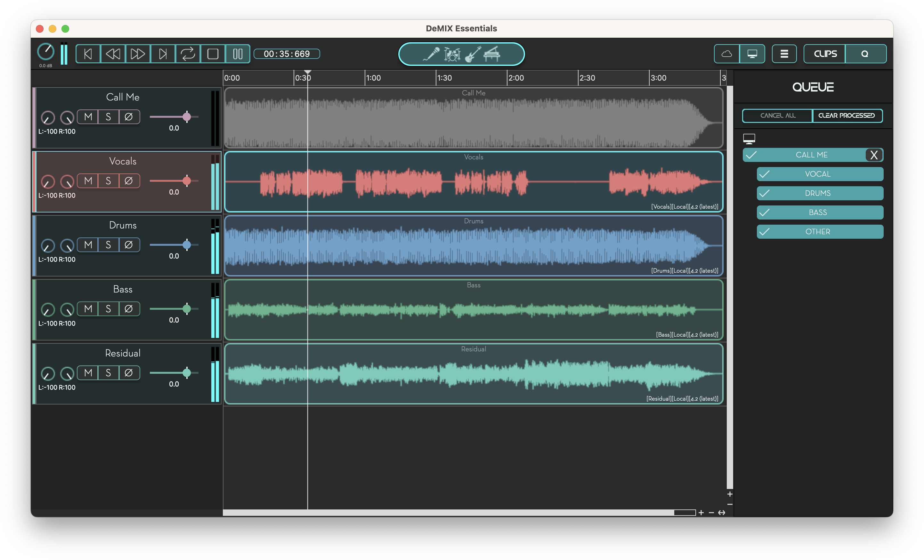
Task: Adjust the Residual track volume slider
Action: pyautogui.click(x=186, y=373)
